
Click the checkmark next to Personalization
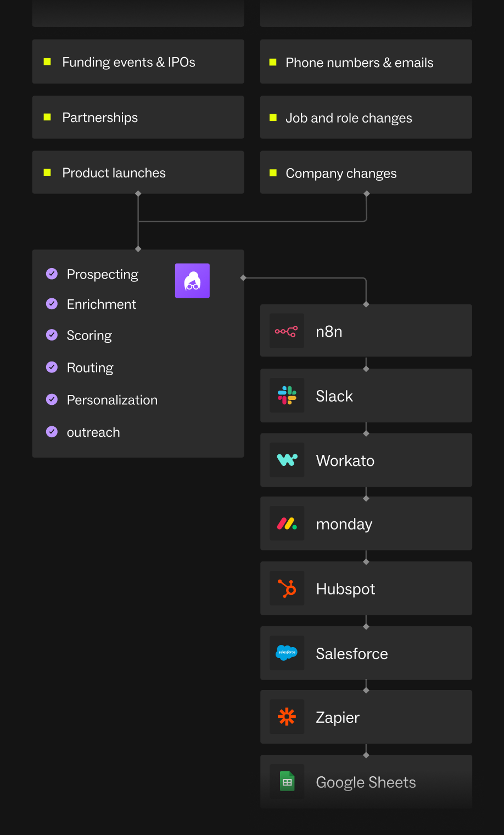point(52,399)
